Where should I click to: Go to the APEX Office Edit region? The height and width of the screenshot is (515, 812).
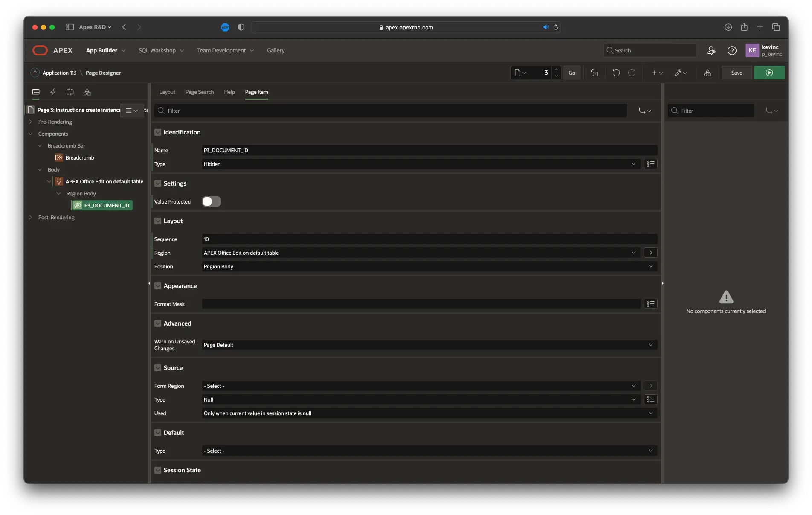point(650,253)
